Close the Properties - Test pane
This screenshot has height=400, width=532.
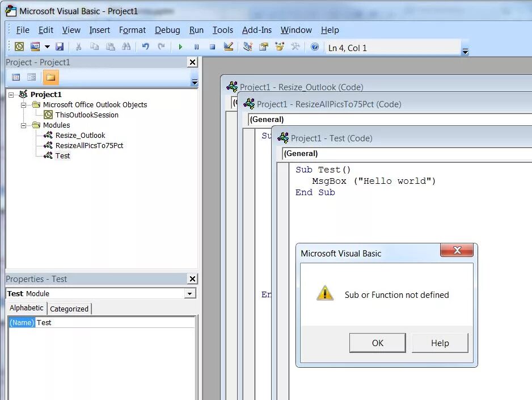point(192,279)
